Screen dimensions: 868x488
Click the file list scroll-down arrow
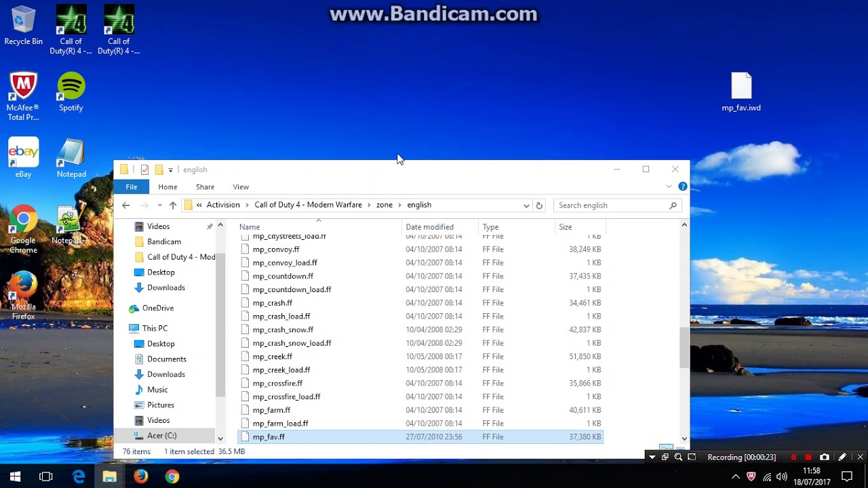tap(684, 439)
